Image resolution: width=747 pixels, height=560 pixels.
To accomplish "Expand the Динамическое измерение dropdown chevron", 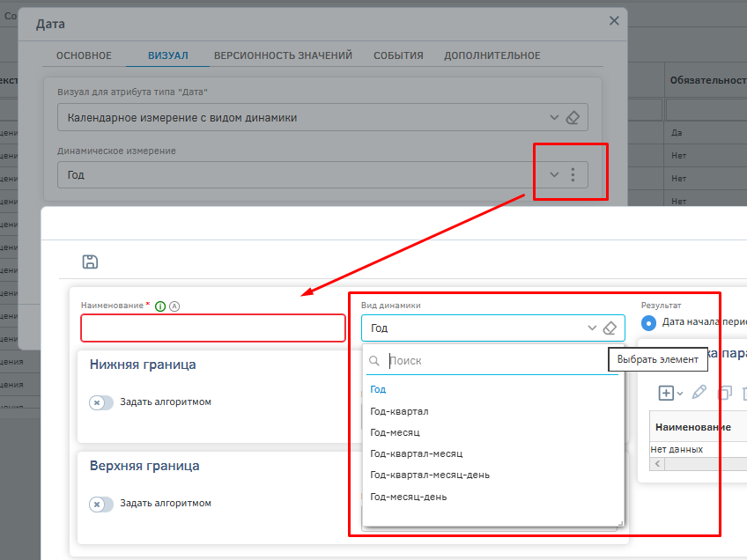I will click(554, 174).
